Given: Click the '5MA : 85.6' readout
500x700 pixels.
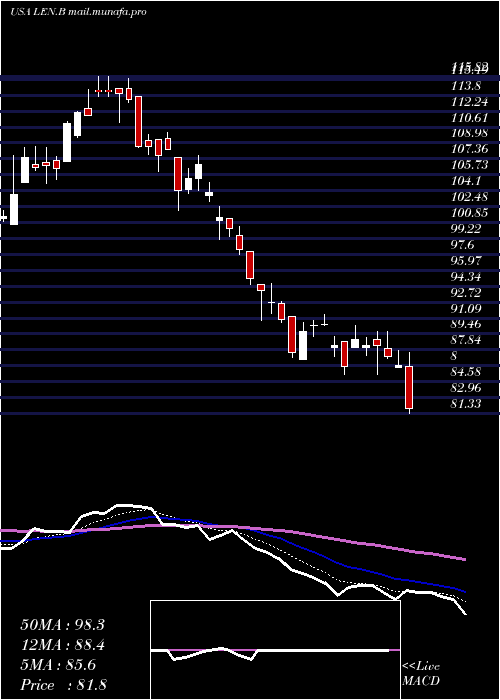Looking at the screenshot, I should click(58, 666).
